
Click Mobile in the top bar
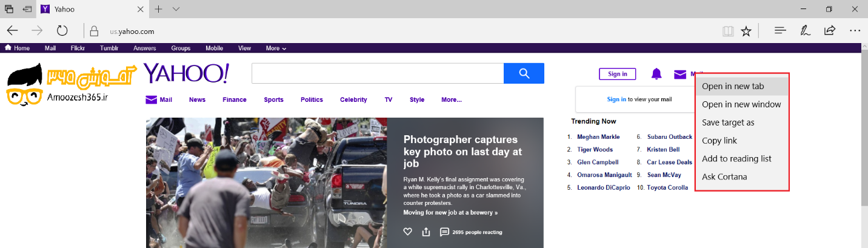tap(214, 49)
